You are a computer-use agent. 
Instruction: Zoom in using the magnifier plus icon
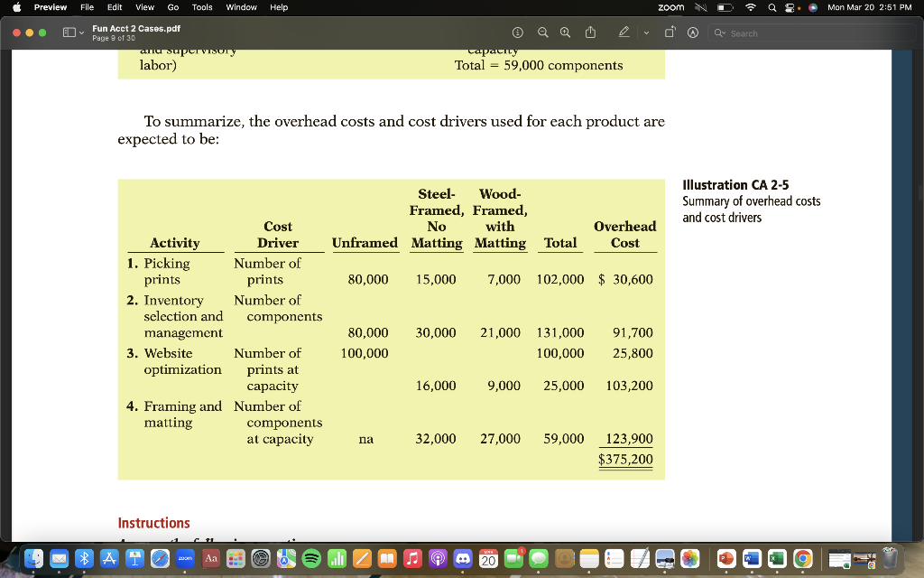(x=565, y=33)
